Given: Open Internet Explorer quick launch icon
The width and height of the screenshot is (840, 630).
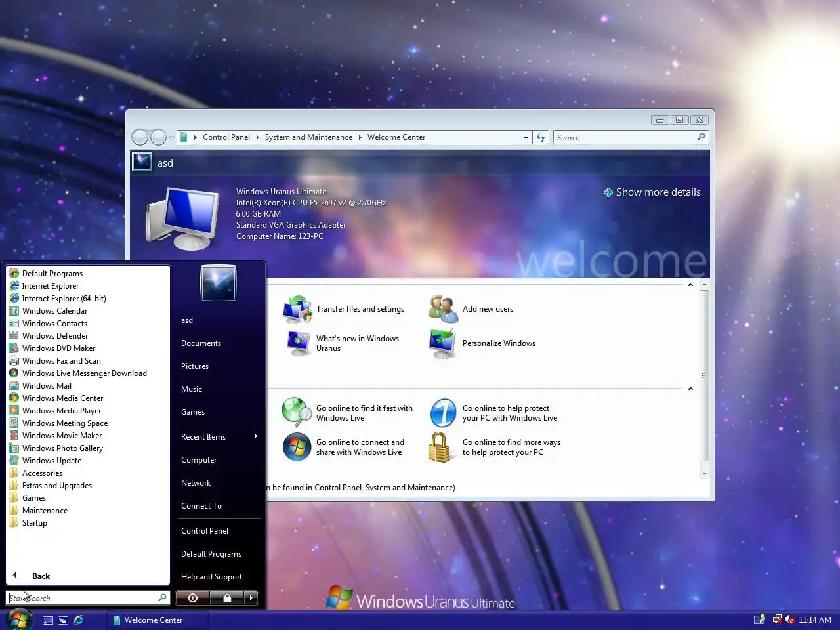Looking at the screenshot, I should click(78, 620).
